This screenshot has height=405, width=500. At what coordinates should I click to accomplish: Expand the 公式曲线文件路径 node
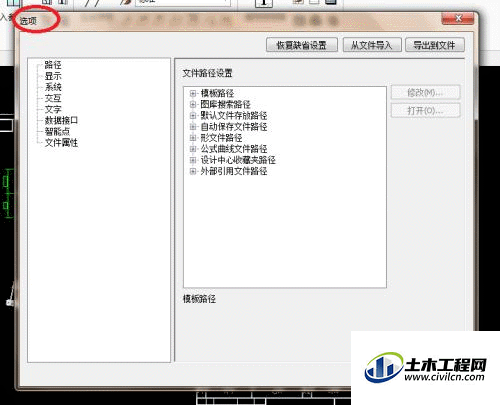(193, 149)
